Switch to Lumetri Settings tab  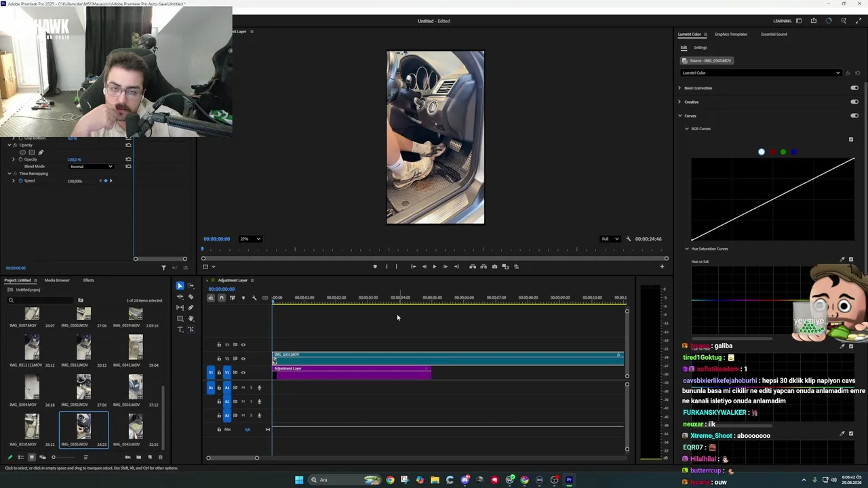tap(701, 47)
